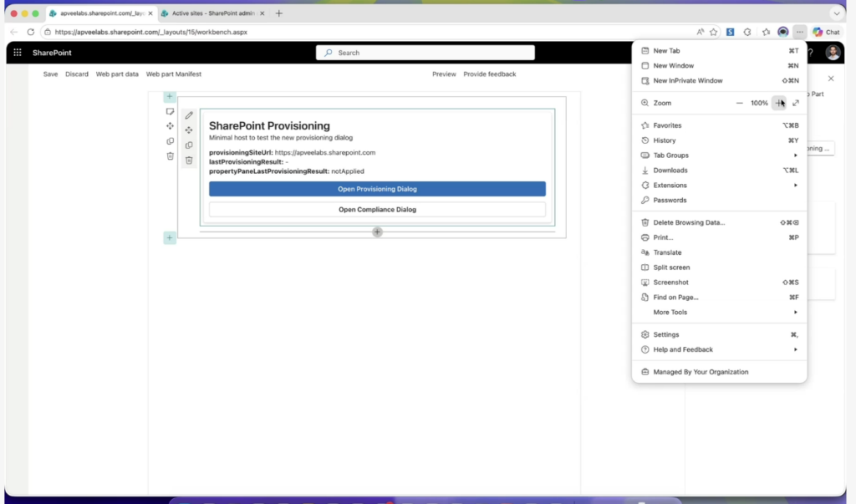
Task: Click the browser profile avatar icon
Action: pyautogui.click(x=782, y=32)
